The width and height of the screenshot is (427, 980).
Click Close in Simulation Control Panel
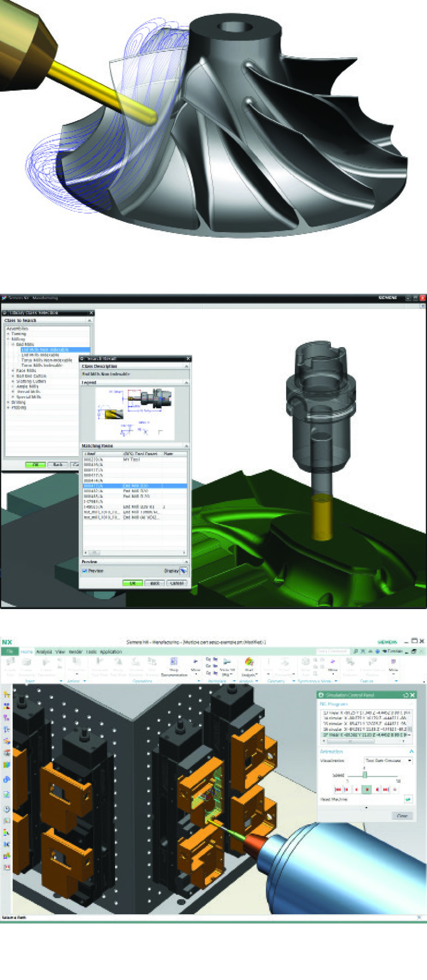point(401,816)
